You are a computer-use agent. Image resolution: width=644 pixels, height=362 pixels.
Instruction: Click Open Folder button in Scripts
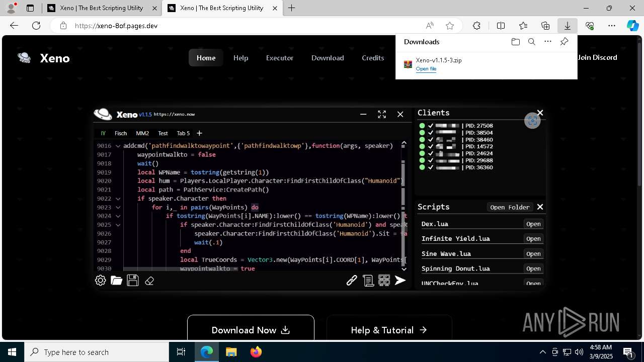click(x=510, y=207)
